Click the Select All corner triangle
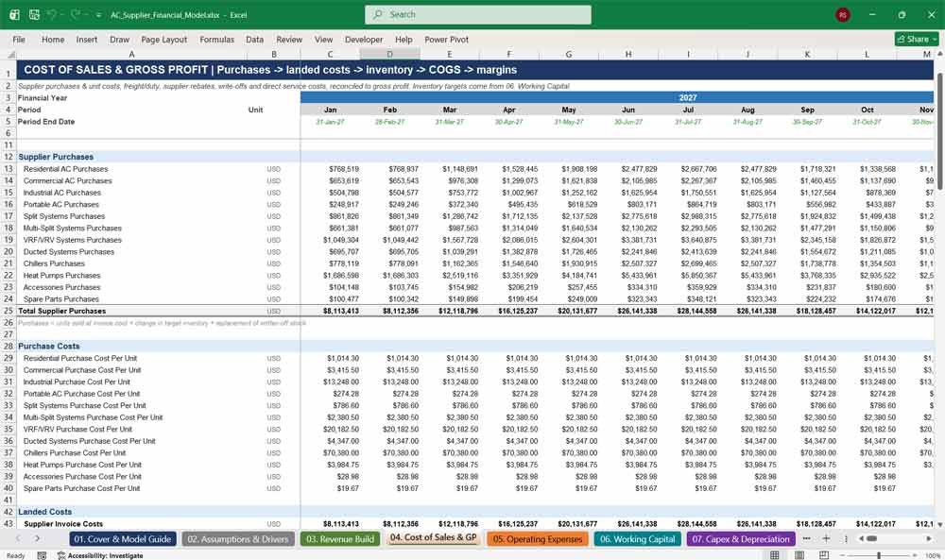The height and width of the screenshot is (560, 945). coord(10,54)
